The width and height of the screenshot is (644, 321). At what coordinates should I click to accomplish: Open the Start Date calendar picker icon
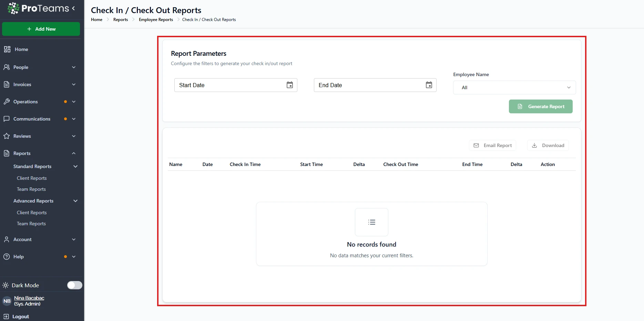[x=289, y=85]
